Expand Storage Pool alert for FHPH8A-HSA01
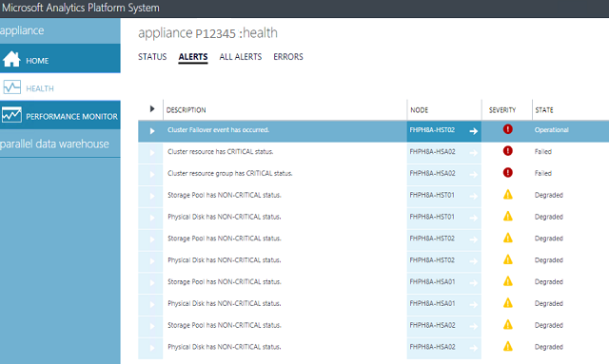The width and height of the screenshot is (609, 364). point(152,283)
